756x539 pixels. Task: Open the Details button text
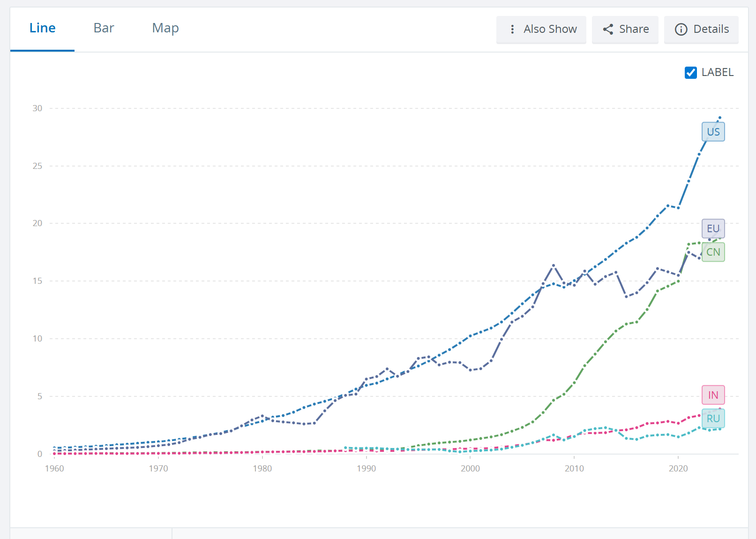click(x=711, y=29)
